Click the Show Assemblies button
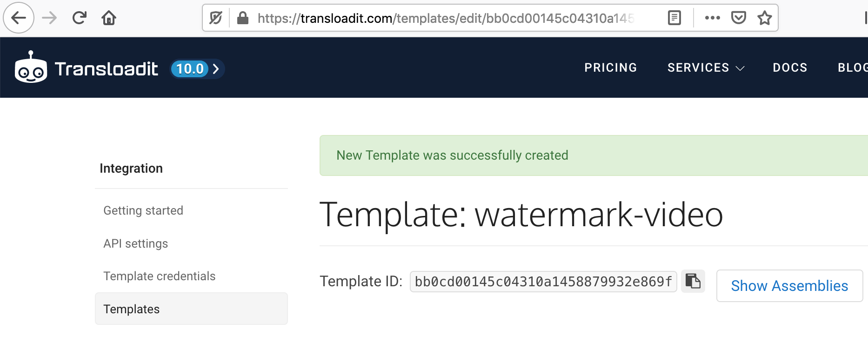The image size is (868, 337). click(789, 286)
